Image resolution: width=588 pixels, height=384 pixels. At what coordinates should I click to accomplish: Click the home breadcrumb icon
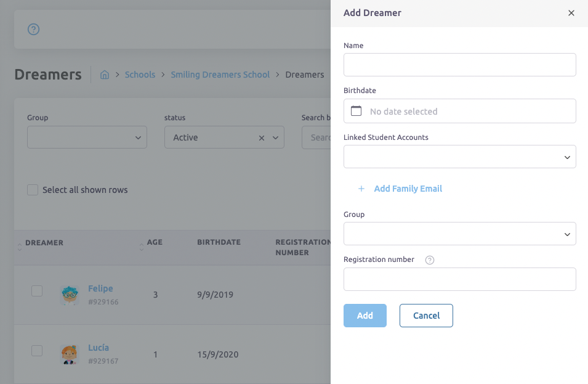[105, 75]
